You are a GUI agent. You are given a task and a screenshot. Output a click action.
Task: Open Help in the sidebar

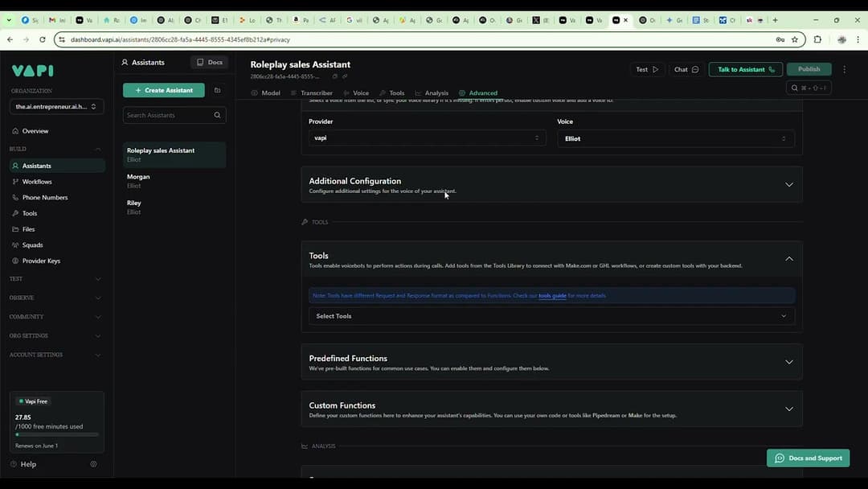23,465
